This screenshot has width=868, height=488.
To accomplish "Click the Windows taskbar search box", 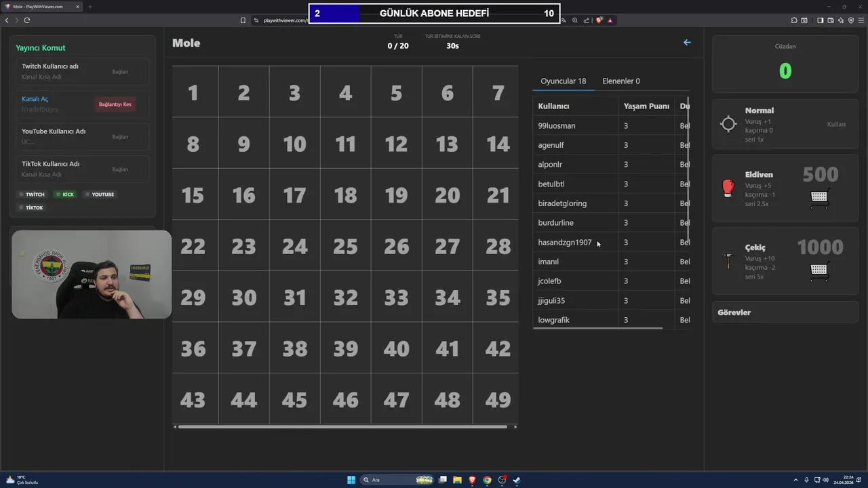I will point(397,480).
